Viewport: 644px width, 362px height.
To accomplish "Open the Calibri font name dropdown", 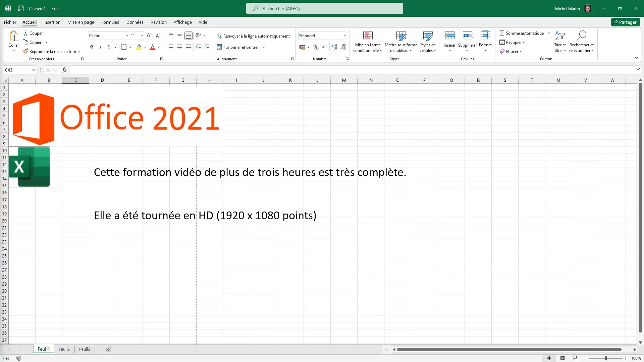I will (127, 36).
